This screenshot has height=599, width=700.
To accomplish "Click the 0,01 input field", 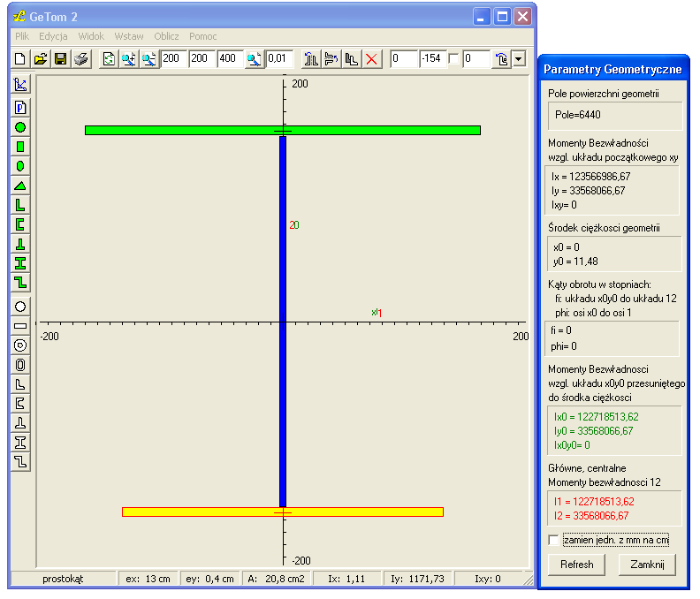I will pyautogui.click(x=279, y=59).
